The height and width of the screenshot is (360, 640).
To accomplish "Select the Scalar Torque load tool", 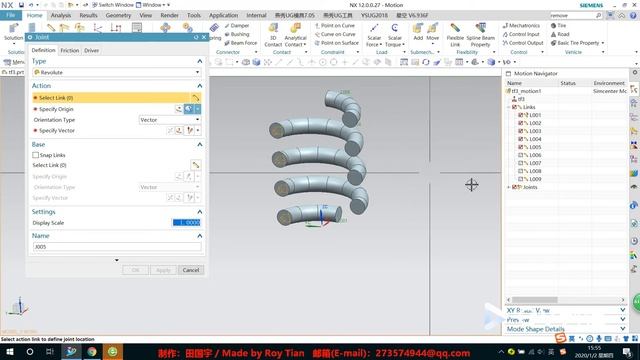I will click(x=395, y=35).
